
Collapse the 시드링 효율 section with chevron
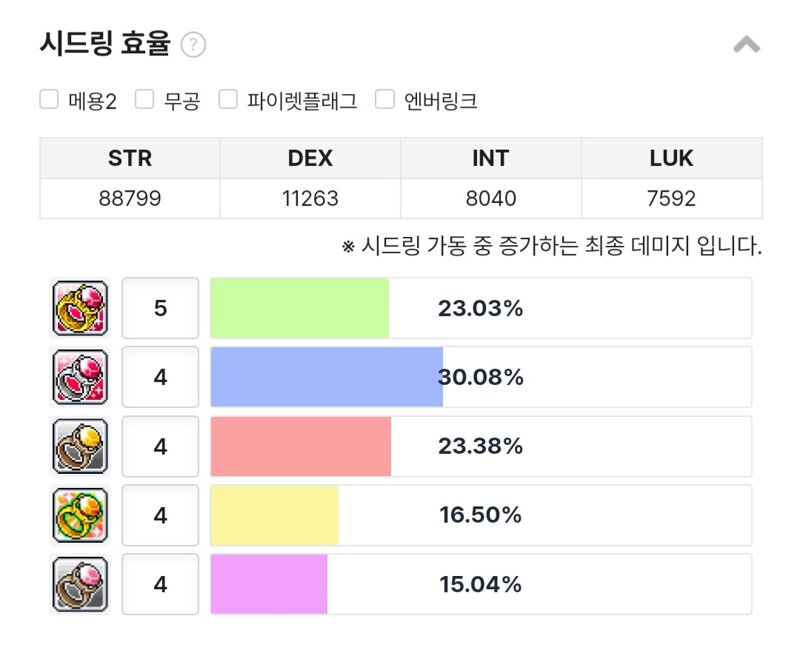coord(746,45)
